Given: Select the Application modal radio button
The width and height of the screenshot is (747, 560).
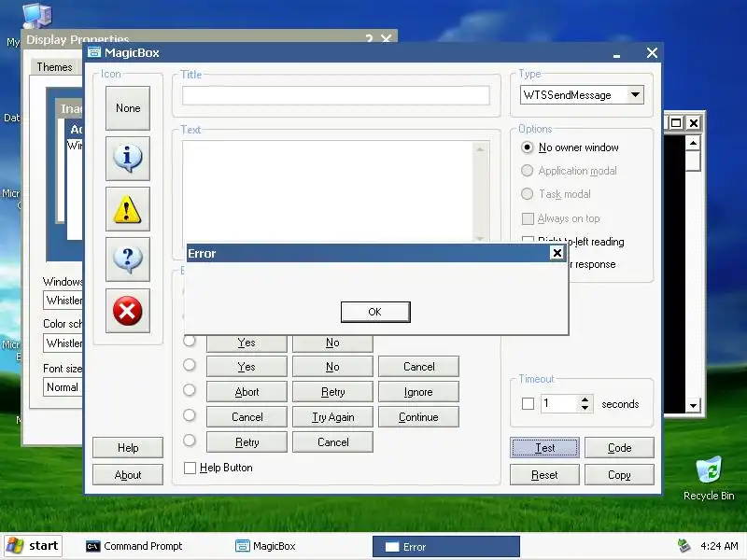Looking at the screenshot, I should [527, 171].
